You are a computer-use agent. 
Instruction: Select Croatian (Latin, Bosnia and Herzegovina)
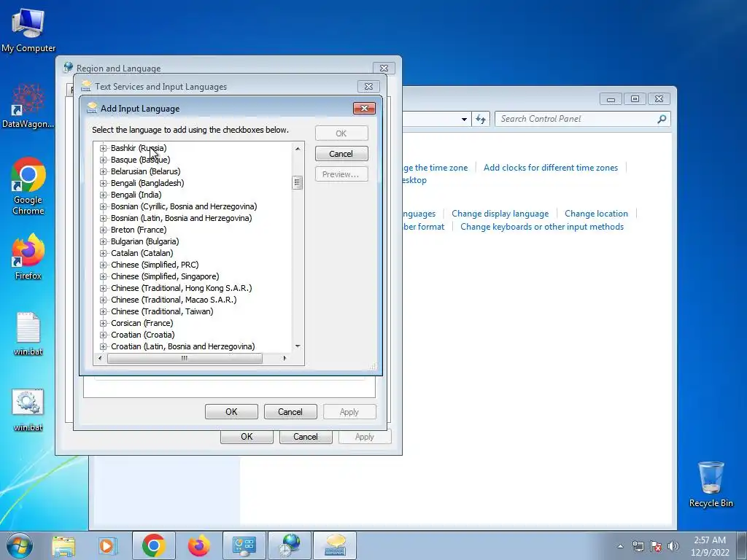coord(183,346)
